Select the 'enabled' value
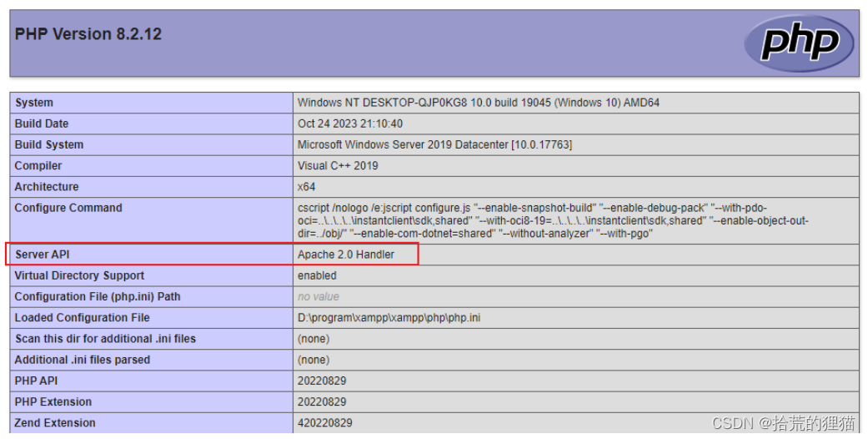This screenshot has height=439, width=868. [317, 275]
